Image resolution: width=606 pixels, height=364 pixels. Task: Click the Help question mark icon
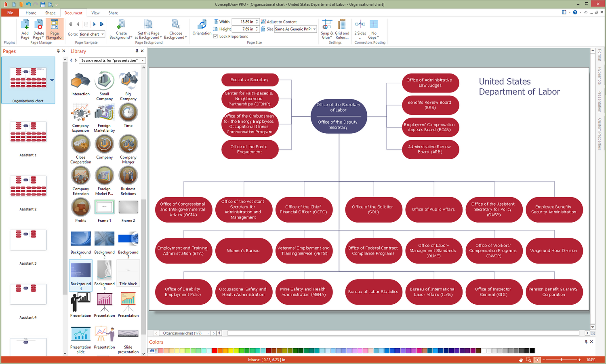[575, 12]
